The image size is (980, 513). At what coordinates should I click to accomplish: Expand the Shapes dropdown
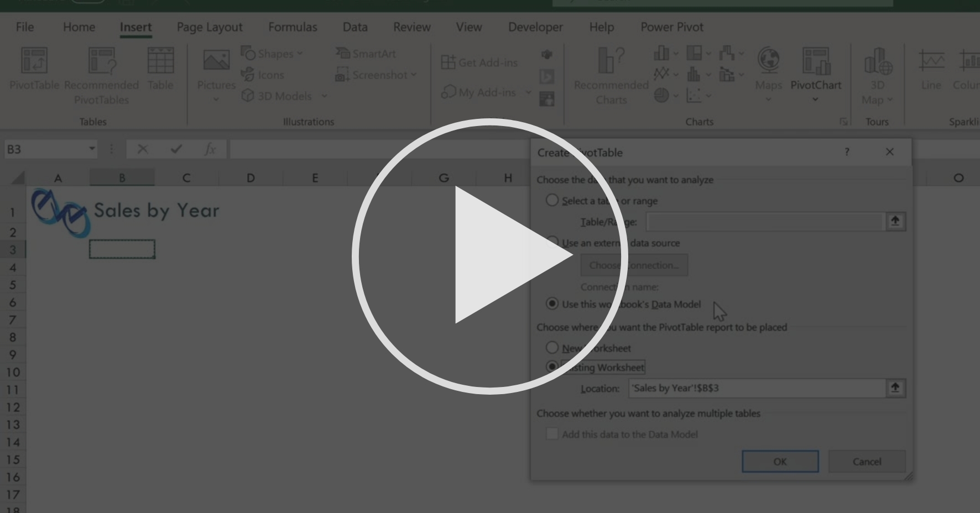(300, 54)
